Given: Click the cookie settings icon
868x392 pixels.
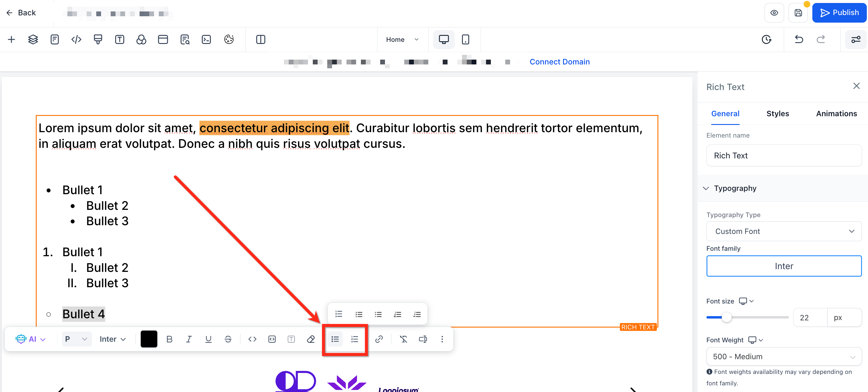Looking at the screenshot, I should (x=229, y=39).
